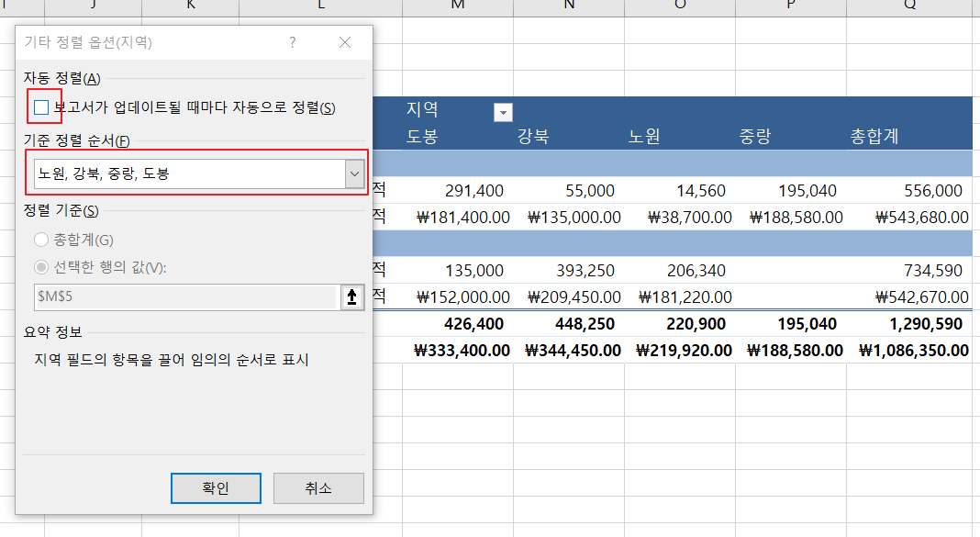The image size is (980, 537).
Task: Close the 기타 정렬 옵션 dialog
Action: 345,42
